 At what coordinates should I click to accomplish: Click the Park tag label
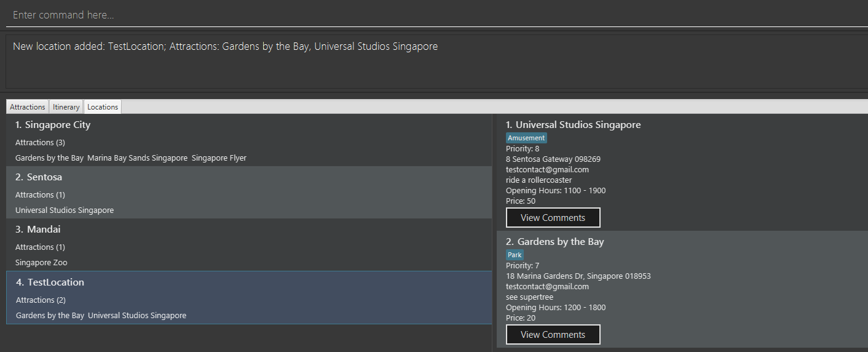(x=515, y=255)
